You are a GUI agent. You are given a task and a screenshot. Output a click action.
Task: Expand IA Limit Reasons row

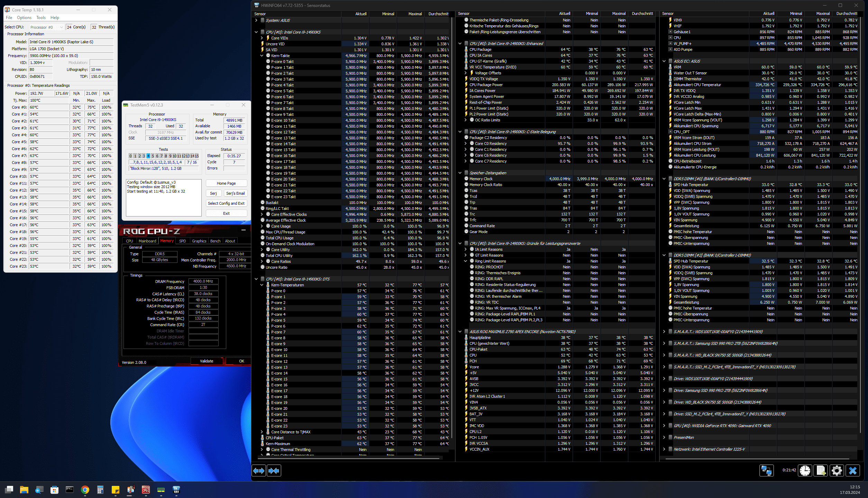pyautogui.click(x=466, y=249)
